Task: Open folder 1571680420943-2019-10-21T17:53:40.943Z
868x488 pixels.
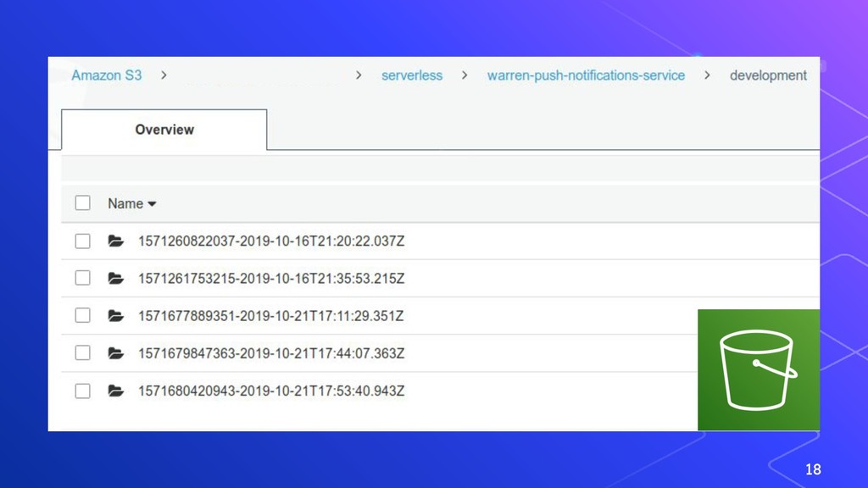Action: (271, 391)
